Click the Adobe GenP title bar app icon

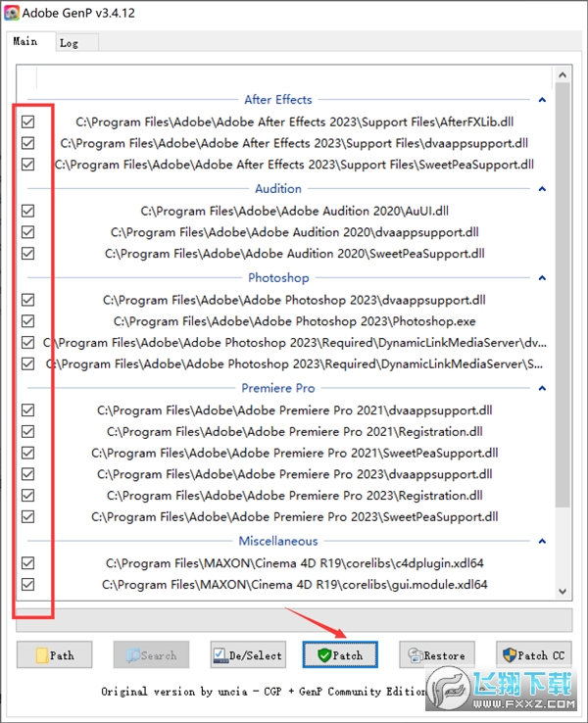12,13
